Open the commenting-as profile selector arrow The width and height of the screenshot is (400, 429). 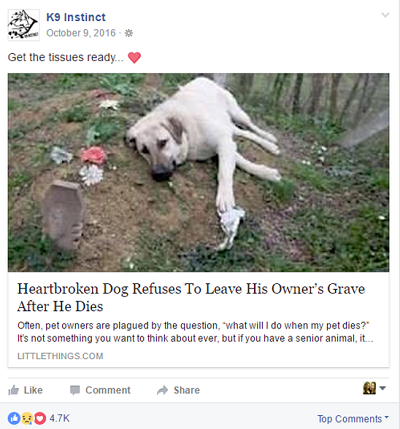383,388
